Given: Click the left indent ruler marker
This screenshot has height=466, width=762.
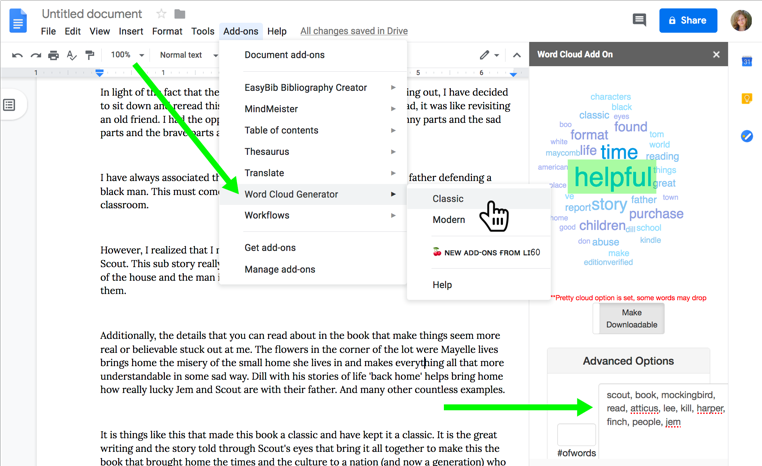Looking at the screenshot, I should pos(99,73).
